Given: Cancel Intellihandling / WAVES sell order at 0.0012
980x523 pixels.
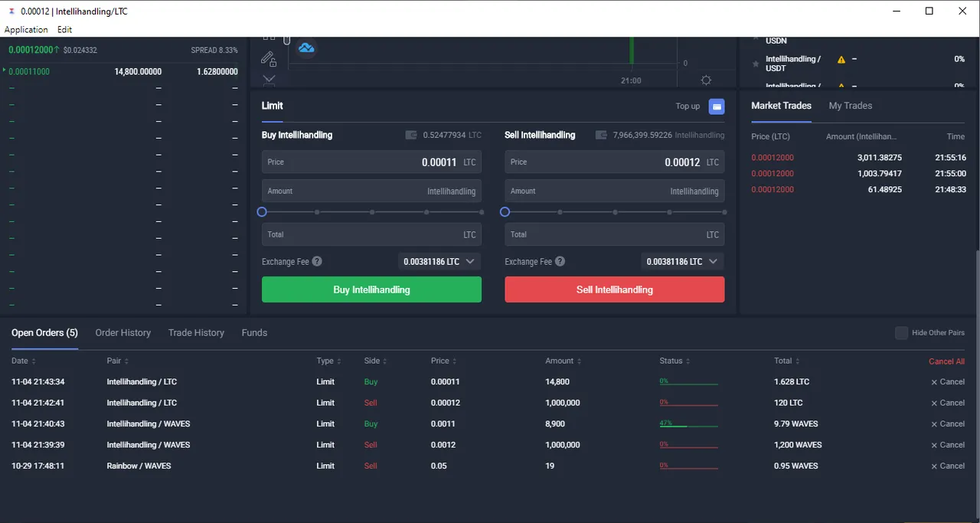Looking at the screenshot, I should click(x=948, y=445).
